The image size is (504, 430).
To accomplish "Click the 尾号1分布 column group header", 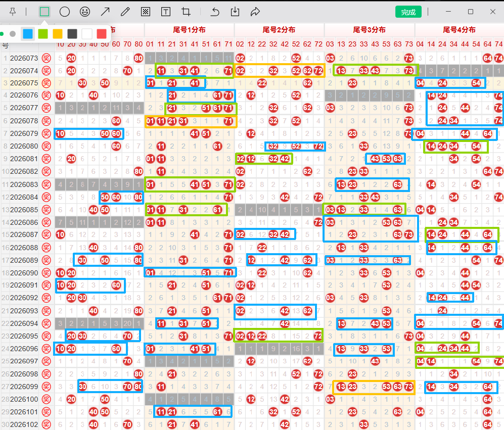I will coord(190,30).
